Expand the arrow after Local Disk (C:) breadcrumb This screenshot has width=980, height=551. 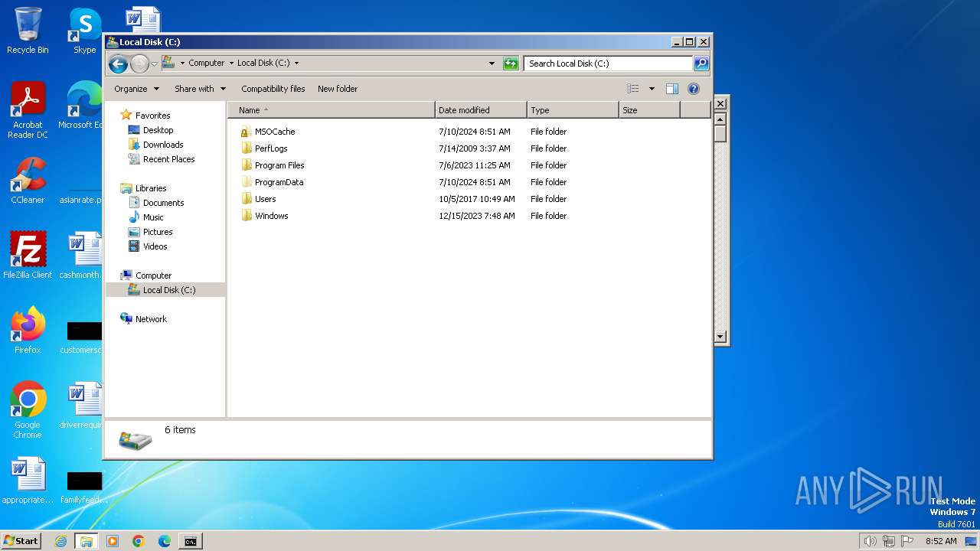point(296,64)
